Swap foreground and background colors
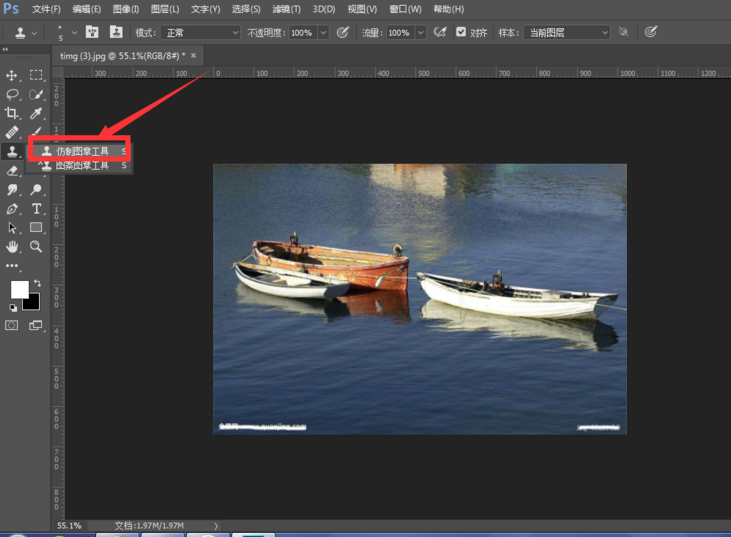The image size is (731, 537). pos(37,283)
